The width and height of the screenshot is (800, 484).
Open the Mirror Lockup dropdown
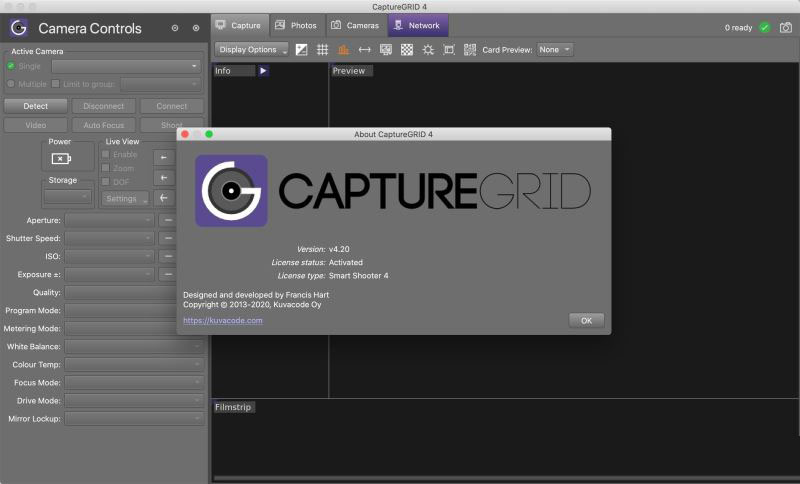[x=135, y=419]
